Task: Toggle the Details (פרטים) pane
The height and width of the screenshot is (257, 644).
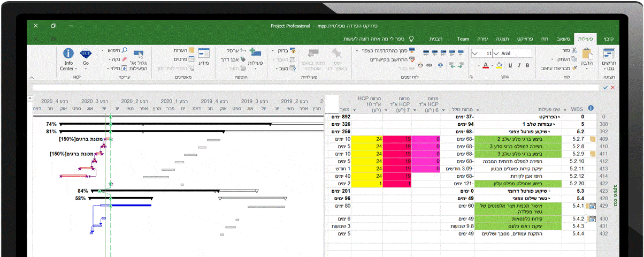Action: (183, 59)
